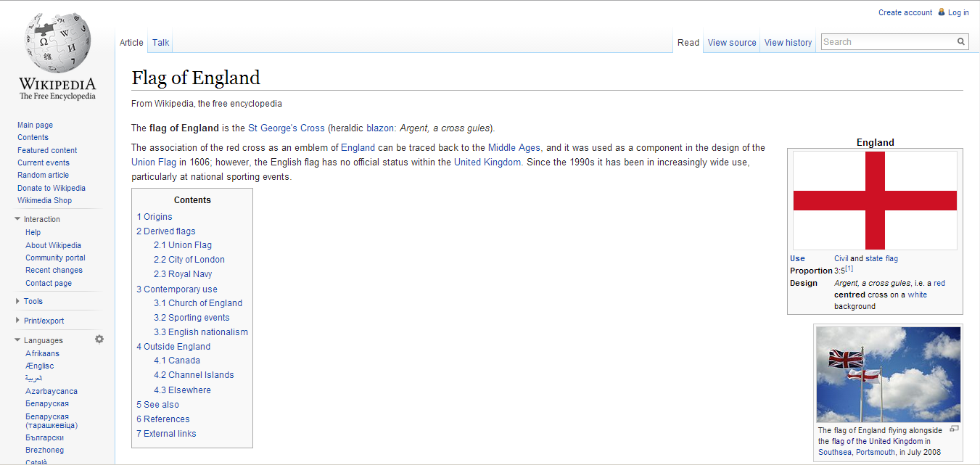
Task: Expand the Print/export sidebar section
Action: pos(17,321)
